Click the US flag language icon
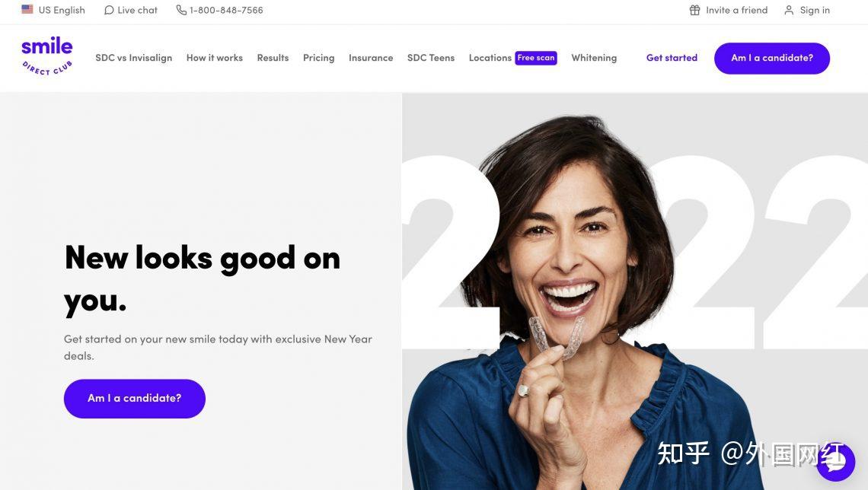Screen dimensions: 868x490 (27, 9)
